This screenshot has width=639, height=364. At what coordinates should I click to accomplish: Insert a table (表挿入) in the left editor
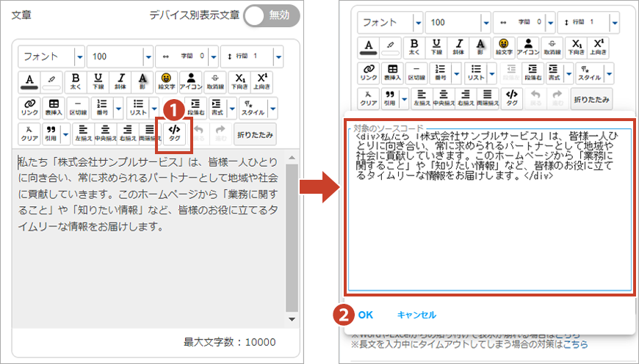click(x=54, y=107)
